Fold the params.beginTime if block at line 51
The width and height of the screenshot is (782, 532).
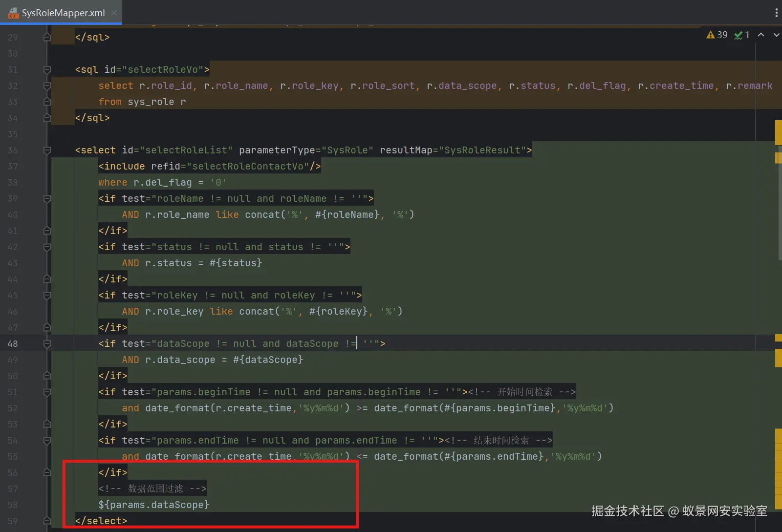click(47, 392)
